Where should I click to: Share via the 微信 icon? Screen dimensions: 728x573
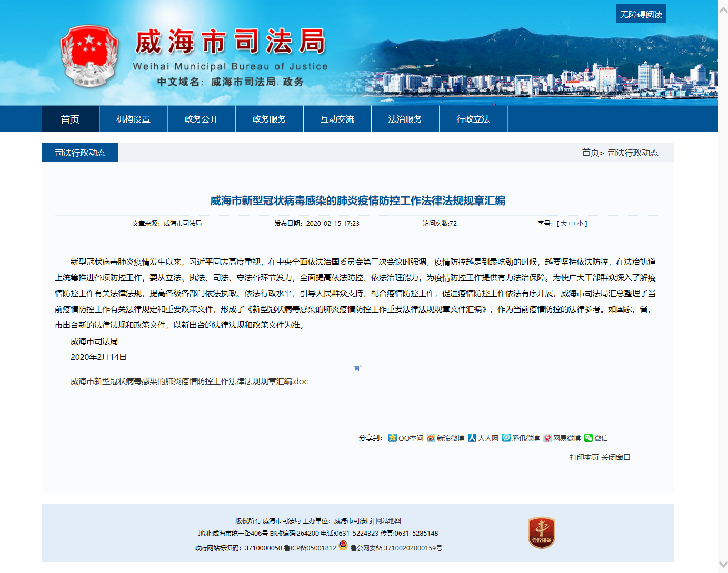[589, 438]
